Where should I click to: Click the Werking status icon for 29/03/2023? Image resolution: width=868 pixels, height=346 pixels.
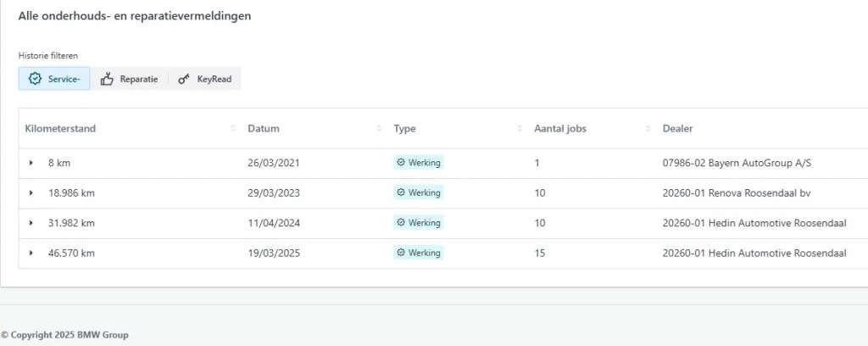coord(401,193)
